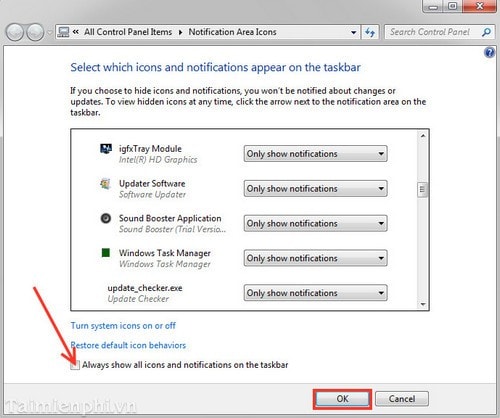
Task: Open update_checker.exe behavior dropdown
Action: (x=315, y=293)
